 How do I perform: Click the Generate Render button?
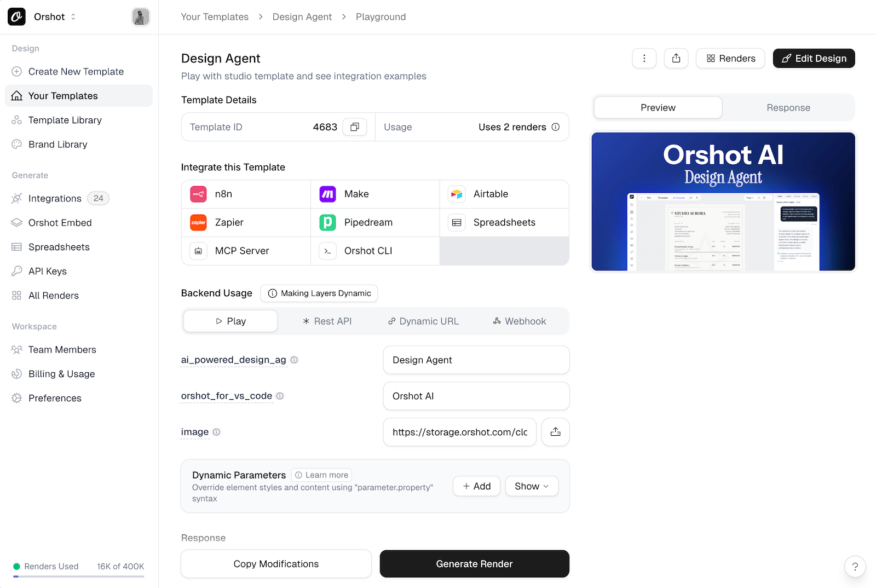coord(474,563)
